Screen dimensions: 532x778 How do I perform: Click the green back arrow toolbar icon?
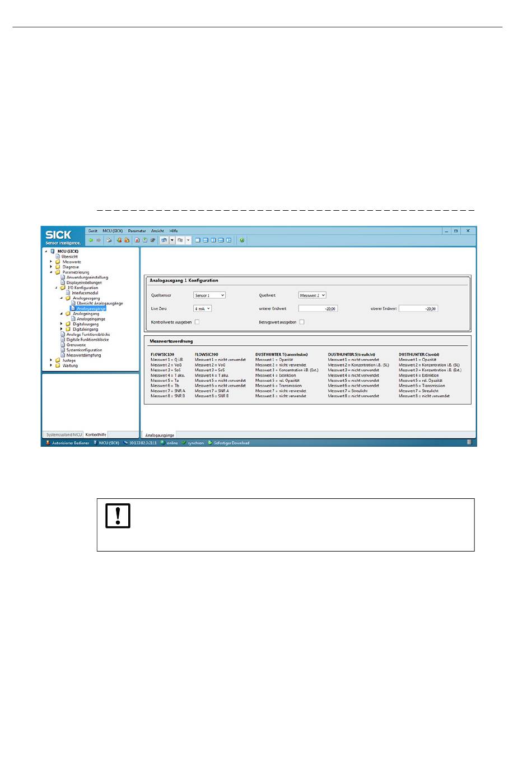[91, 240]
